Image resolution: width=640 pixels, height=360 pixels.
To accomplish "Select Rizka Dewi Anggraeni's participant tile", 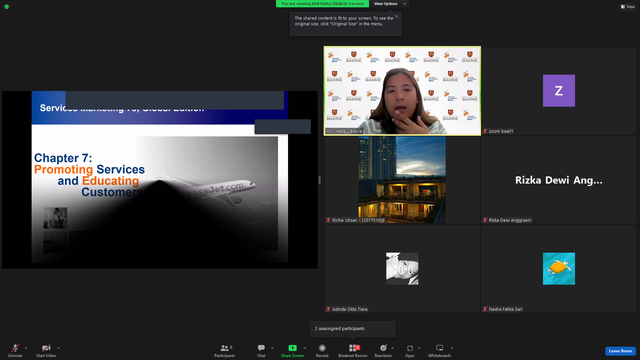I will pyautogui.click(x=559, y=180).
